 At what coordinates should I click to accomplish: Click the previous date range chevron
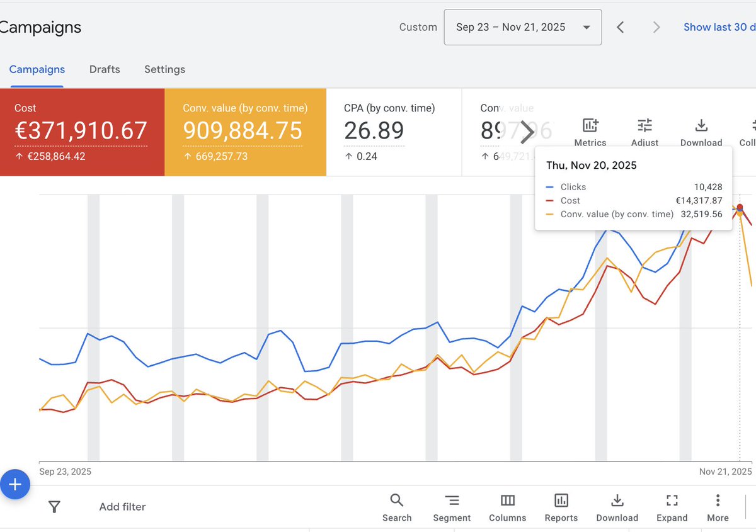(620, 27)
